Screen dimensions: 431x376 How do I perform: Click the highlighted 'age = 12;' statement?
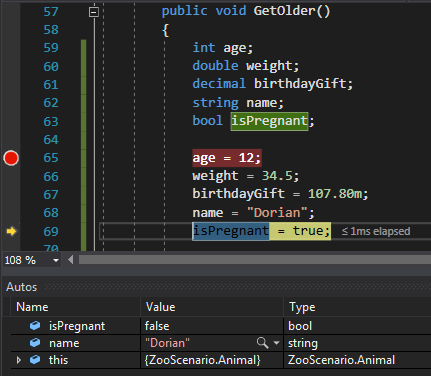click(x=227, y=158)
